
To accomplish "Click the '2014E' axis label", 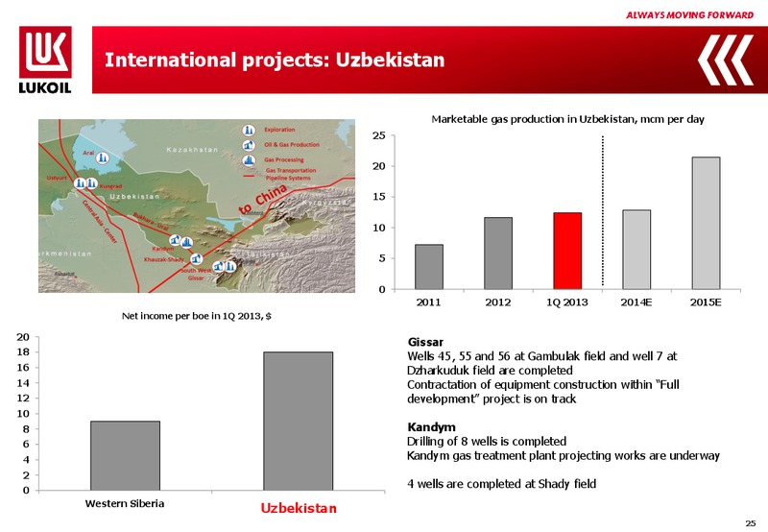I will click(636, 302).
